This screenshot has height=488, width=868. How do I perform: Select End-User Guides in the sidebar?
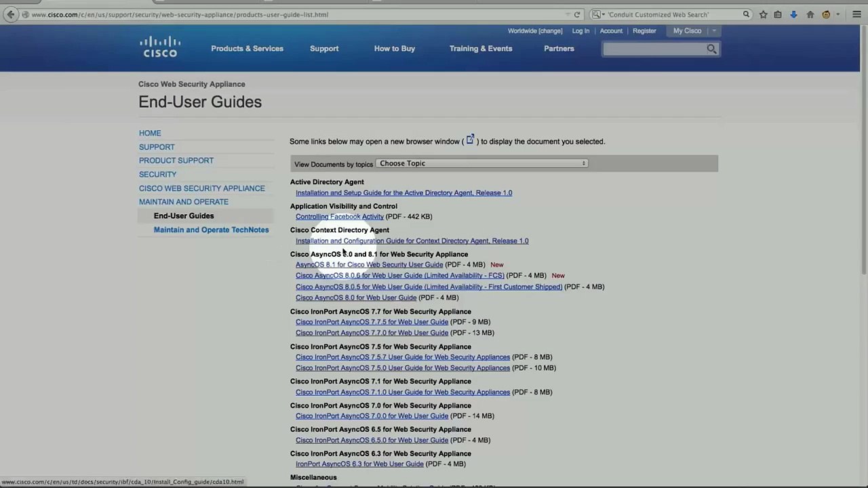tap(184, 216)
